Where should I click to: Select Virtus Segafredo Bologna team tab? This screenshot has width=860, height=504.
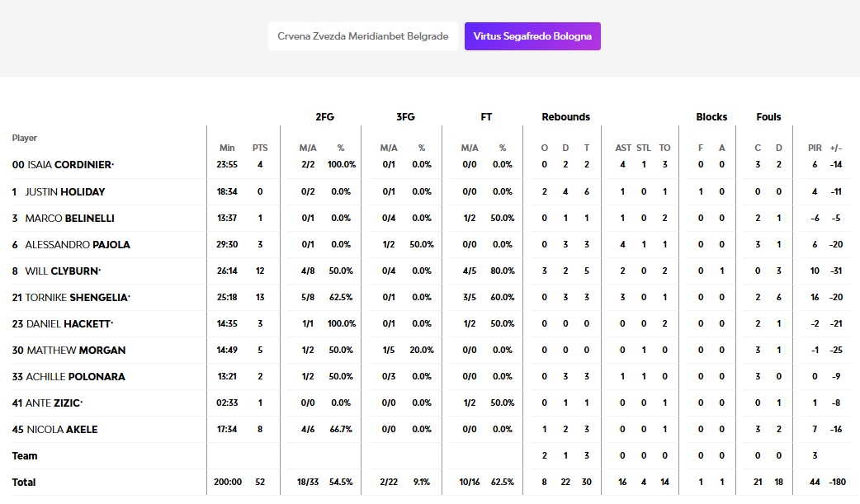[532, 36]
